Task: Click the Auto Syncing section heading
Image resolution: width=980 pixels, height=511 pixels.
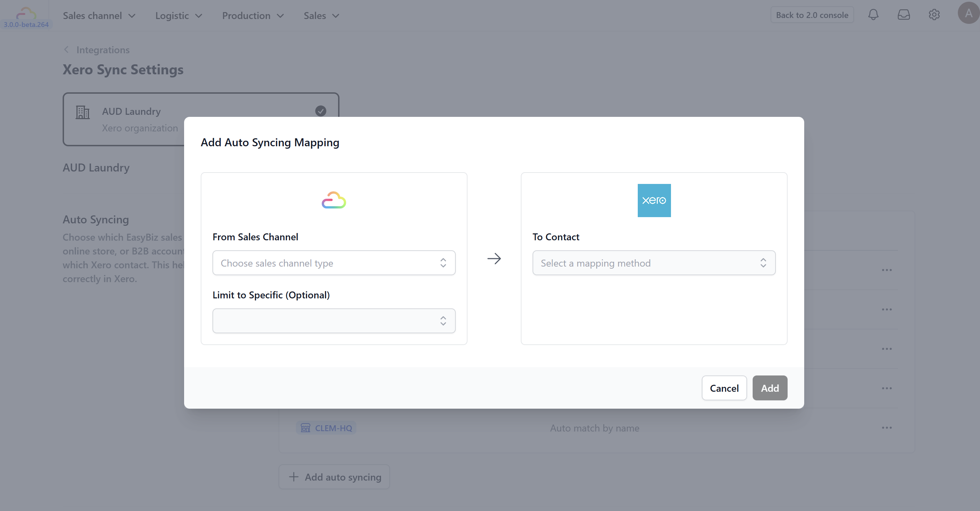Action: [x=96, y=220]
